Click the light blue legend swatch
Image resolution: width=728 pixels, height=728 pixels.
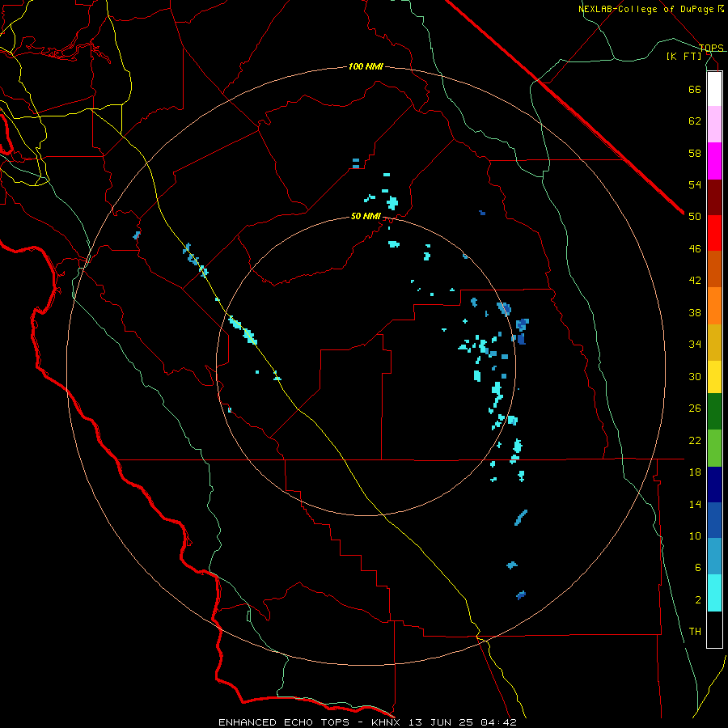pyautogui.click(x=714, y=556)
